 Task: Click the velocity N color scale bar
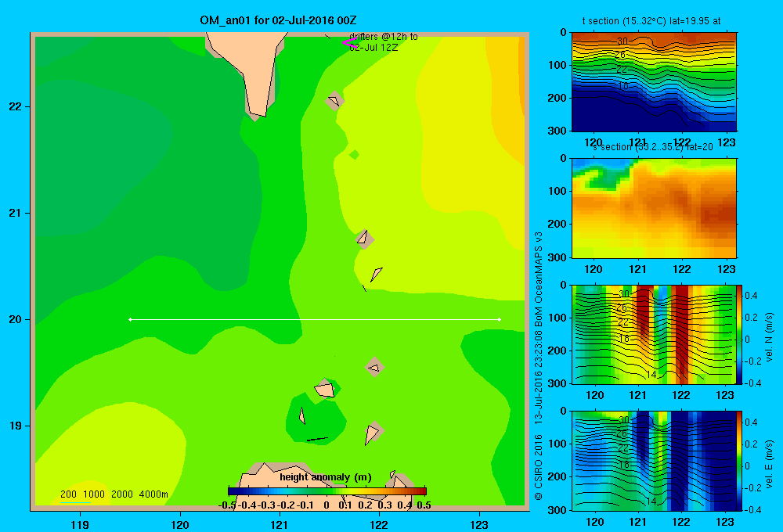(740, 334)
